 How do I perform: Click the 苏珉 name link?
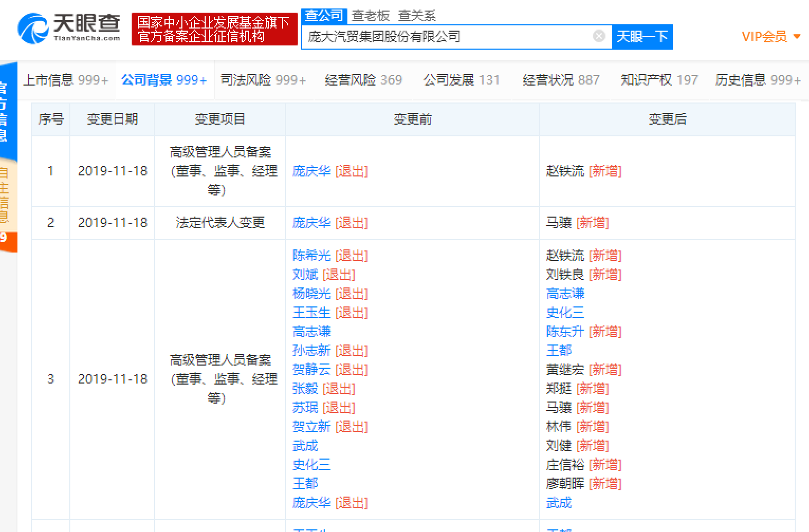pos(305,408)
